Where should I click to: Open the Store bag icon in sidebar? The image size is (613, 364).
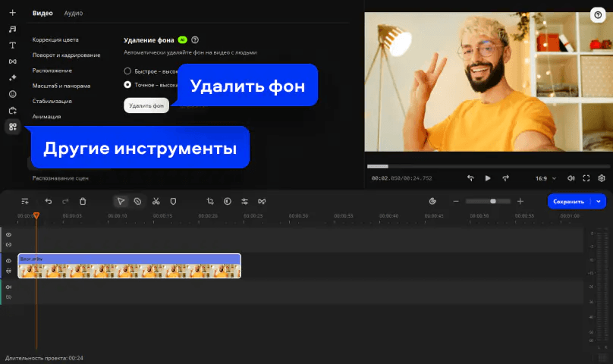12,111
